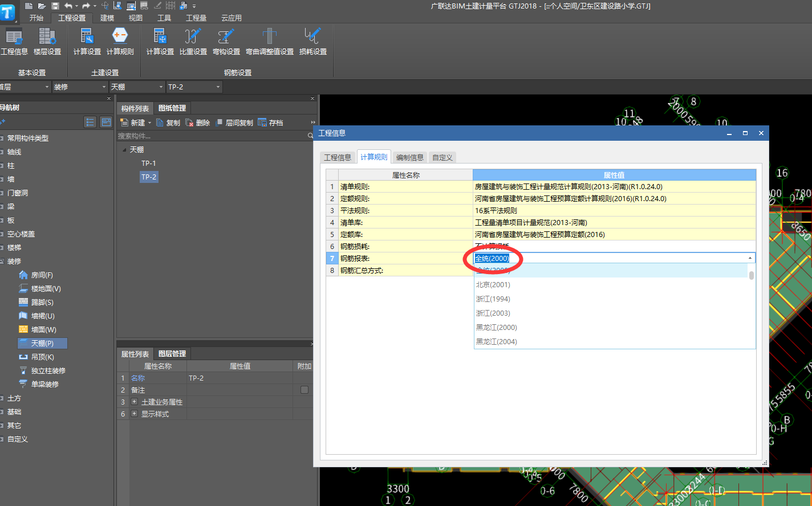This screenshot has height=506, width=812.
Task: Click the open folder icon in quick access bar
Action: [42, 6]
